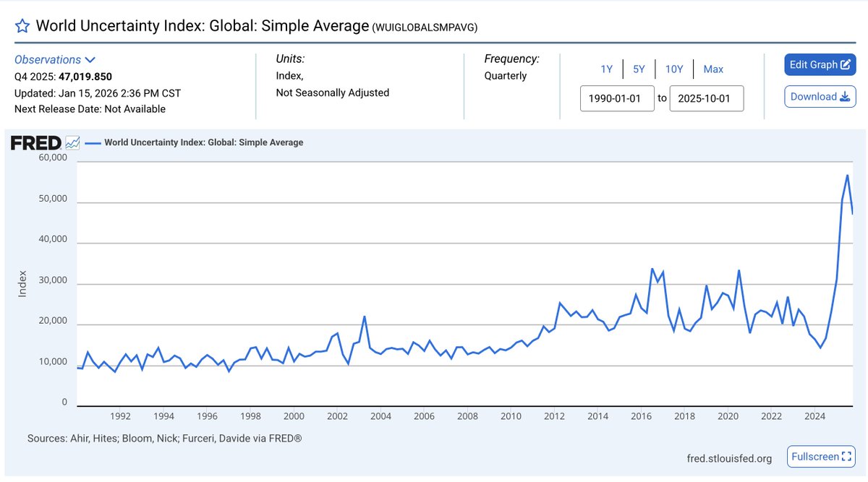Viewport: 868px width, 482px height.
Task: Click the 60,000 y-axis label
Action: click(52, 158)
